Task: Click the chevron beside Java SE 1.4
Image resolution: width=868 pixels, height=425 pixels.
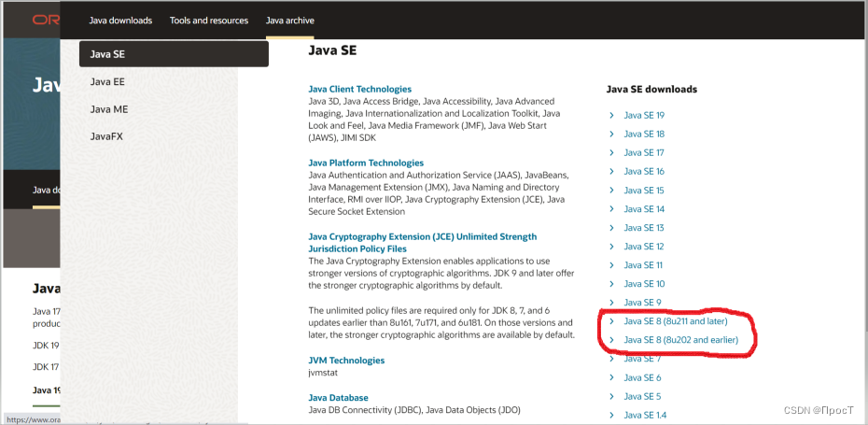Action: coord(611,415)
